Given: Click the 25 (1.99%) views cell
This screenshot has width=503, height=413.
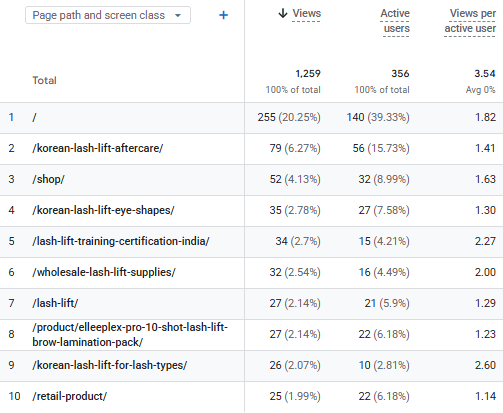Looking at the screenshot, I should 295,396.
